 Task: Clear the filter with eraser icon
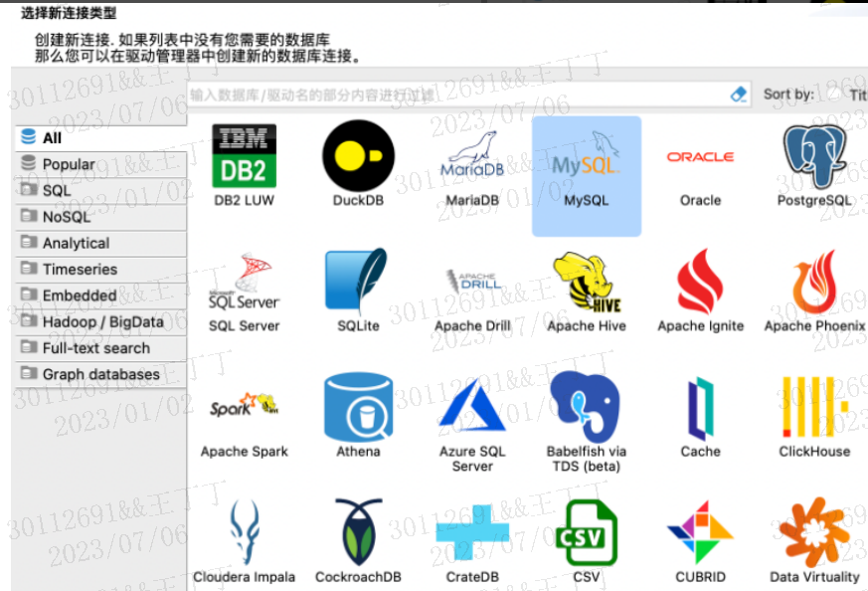point(739,95)
